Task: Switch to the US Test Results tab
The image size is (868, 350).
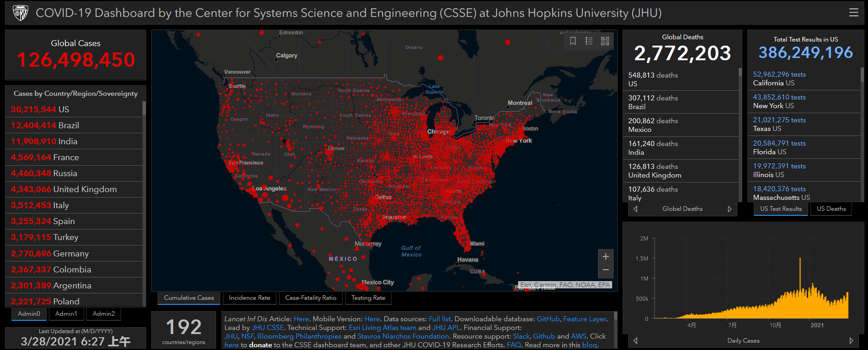Action: [x=781, y=209]
